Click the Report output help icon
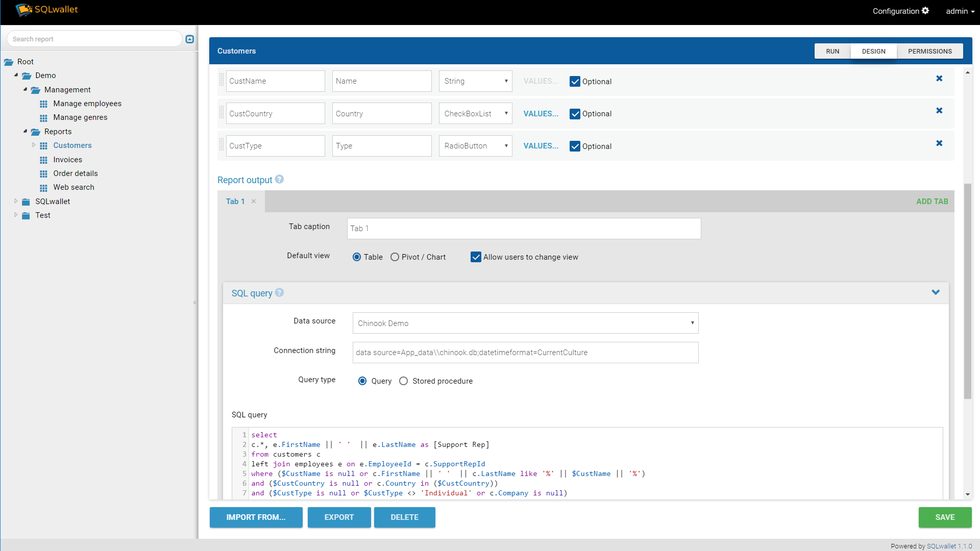980x551 pixels. pyautogui.click(x=279, y=180)
